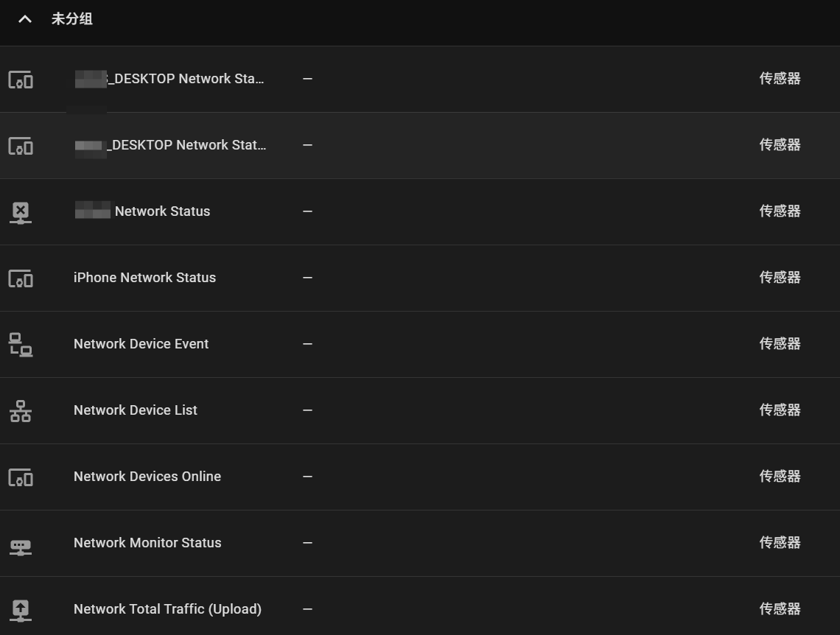
Task: Click the dash value for Network Devices Online
Action: pyautogui.click(x=307, y=477)
